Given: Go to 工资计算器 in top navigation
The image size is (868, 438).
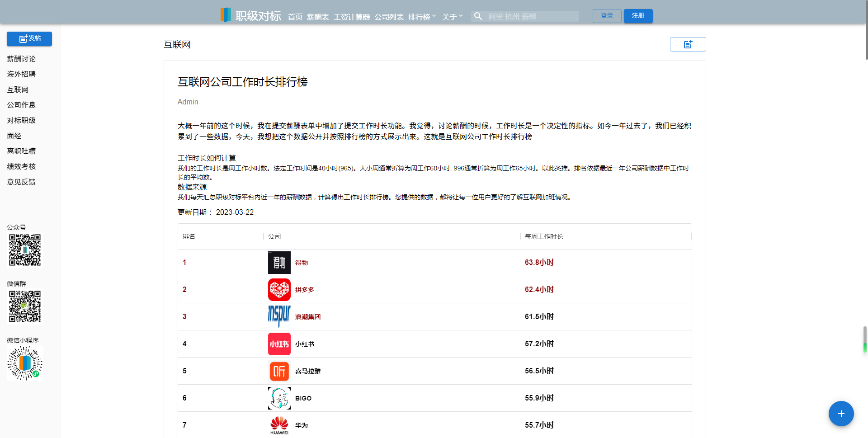Looking at the screenshot, I should tap(351, 17).
